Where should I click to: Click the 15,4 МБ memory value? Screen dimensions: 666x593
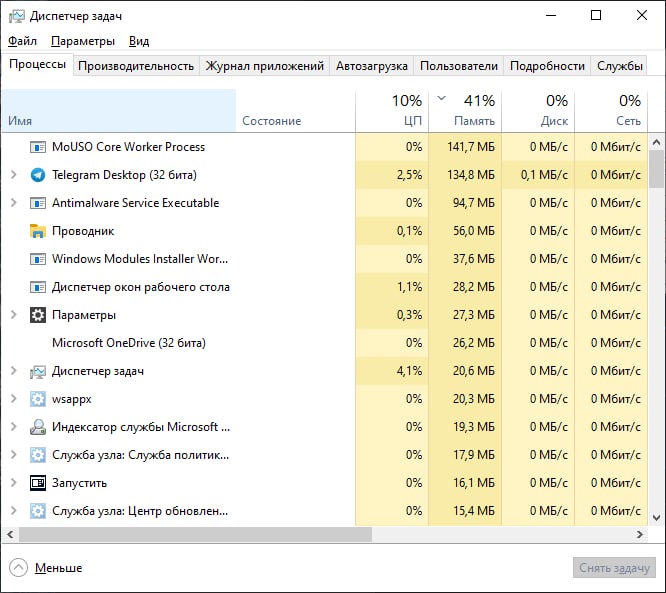coord(474,511)
